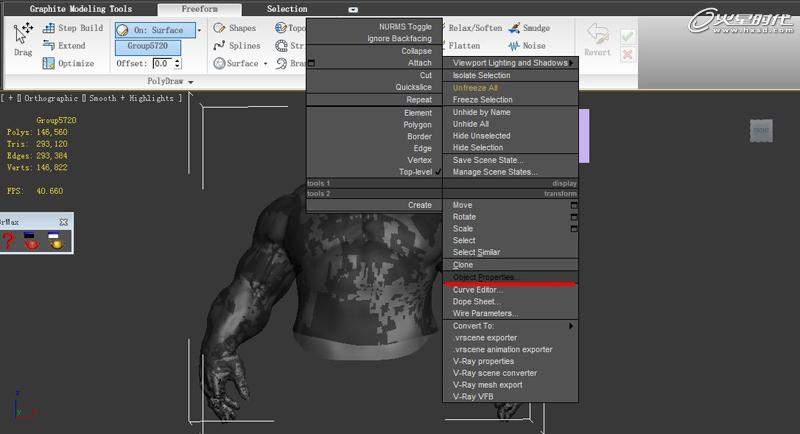The image size is (800, 434).
Task: Click the red question mark help icon
Action: pos(8,241)
